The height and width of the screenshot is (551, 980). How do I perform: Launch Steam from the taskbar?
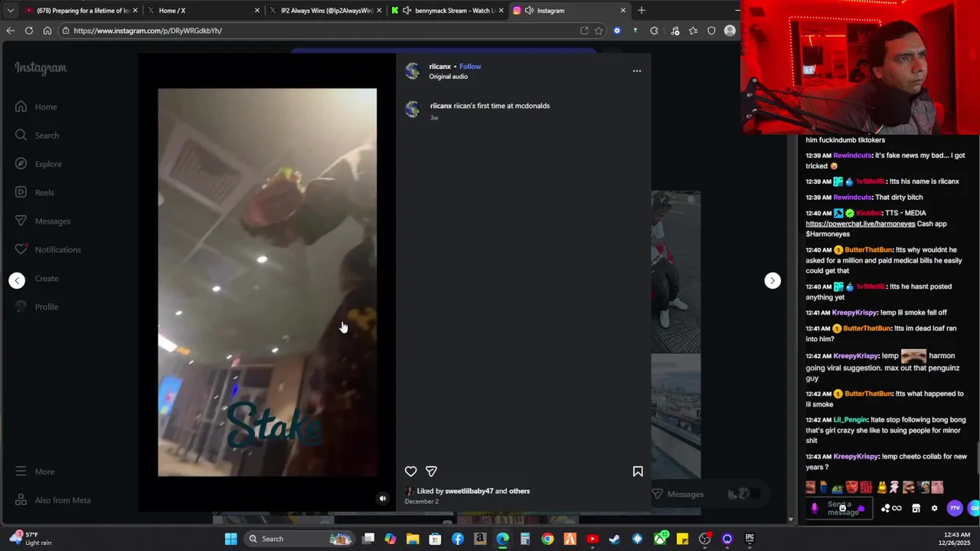coord(614,539)
